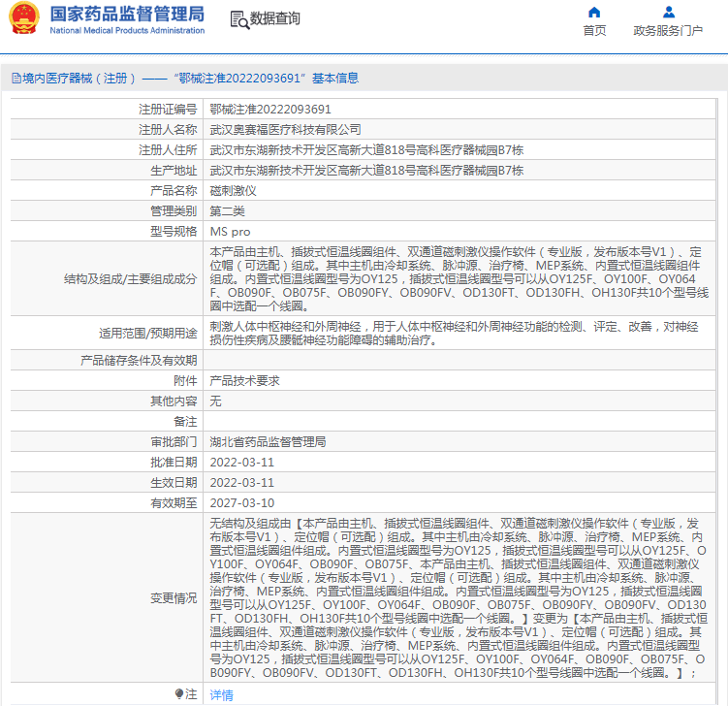Click the MS pro model specification
Image resolution: width=728 pixels, height=706 pixels.
click(x=231, y=232)
